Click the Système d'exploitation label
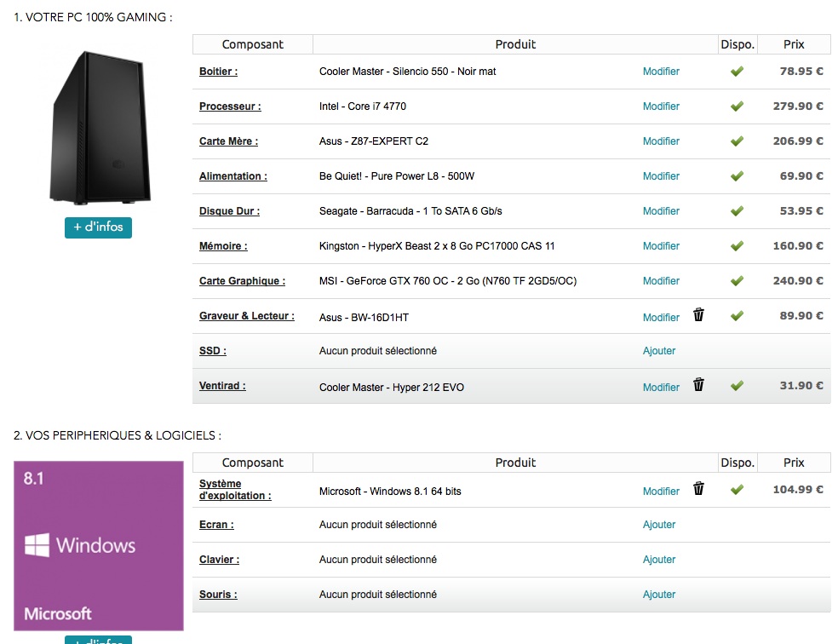Screen dimensions: 838x644 [x=235, y=490]
